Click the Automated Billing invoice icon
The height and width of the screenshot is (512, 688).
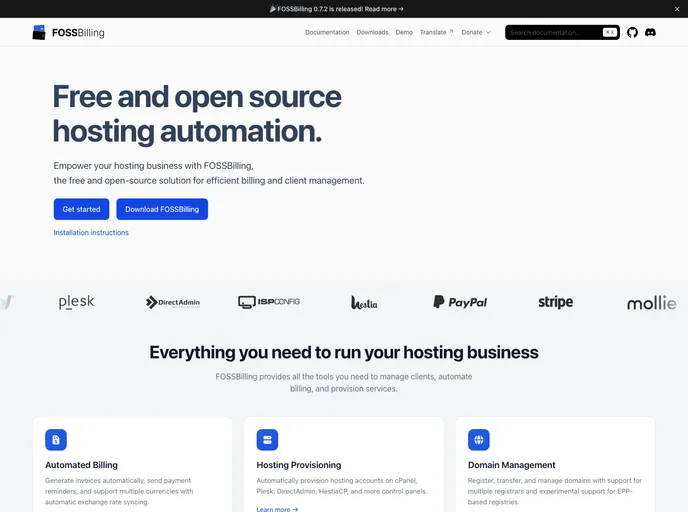click(x=56, y=440)
